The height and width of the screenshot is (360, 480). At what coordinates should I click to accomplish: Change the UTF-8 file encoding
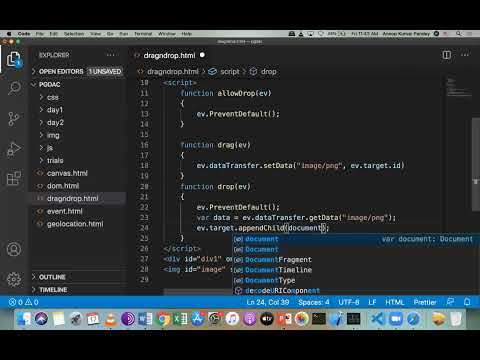click(x=349, y=302)
